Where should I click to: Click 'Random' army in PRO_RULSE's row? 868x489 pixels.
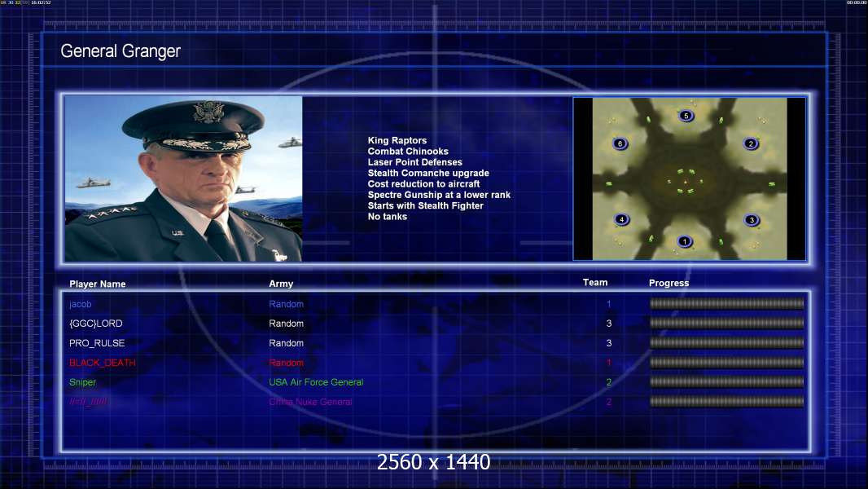[286, 343]
